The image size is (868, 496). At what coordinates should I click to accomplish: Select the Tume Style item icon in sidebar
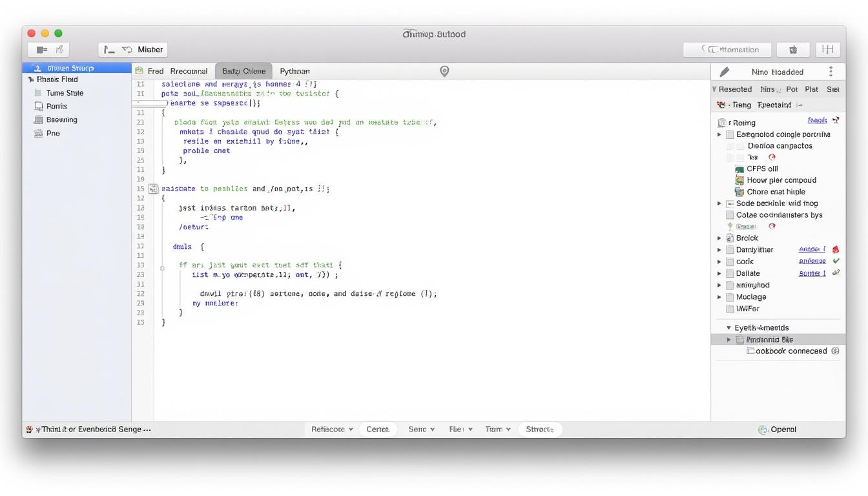coord(39,92)
